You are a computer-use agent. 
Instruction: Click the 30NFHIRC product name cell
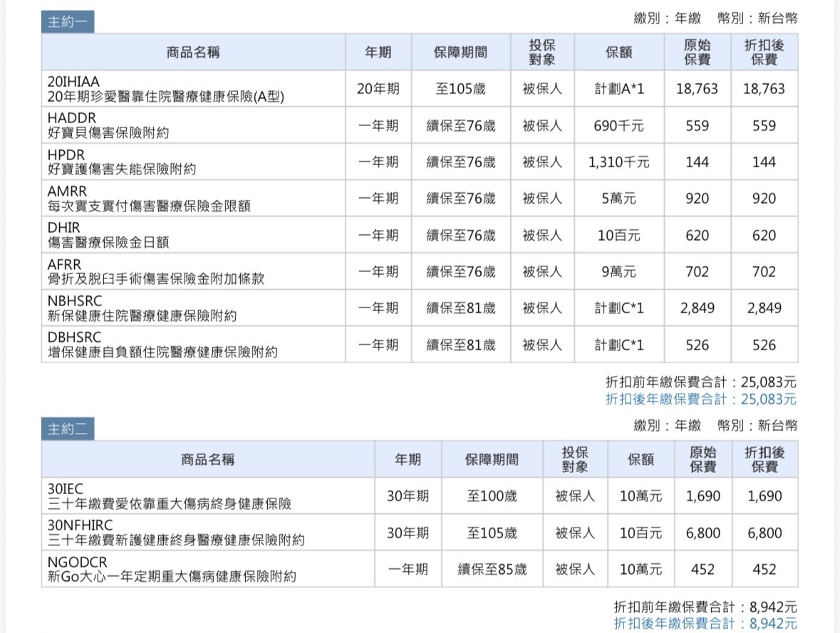pyautogui.click(x=176, y=533)
